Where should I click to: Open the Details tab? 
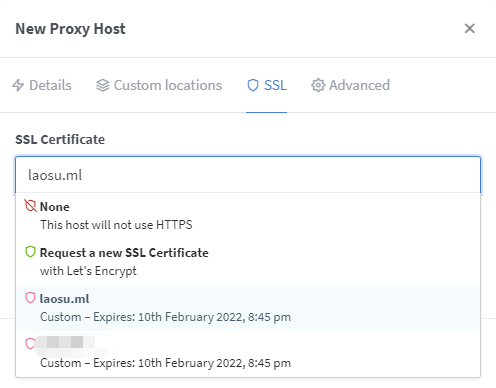(x=42, y=85)
